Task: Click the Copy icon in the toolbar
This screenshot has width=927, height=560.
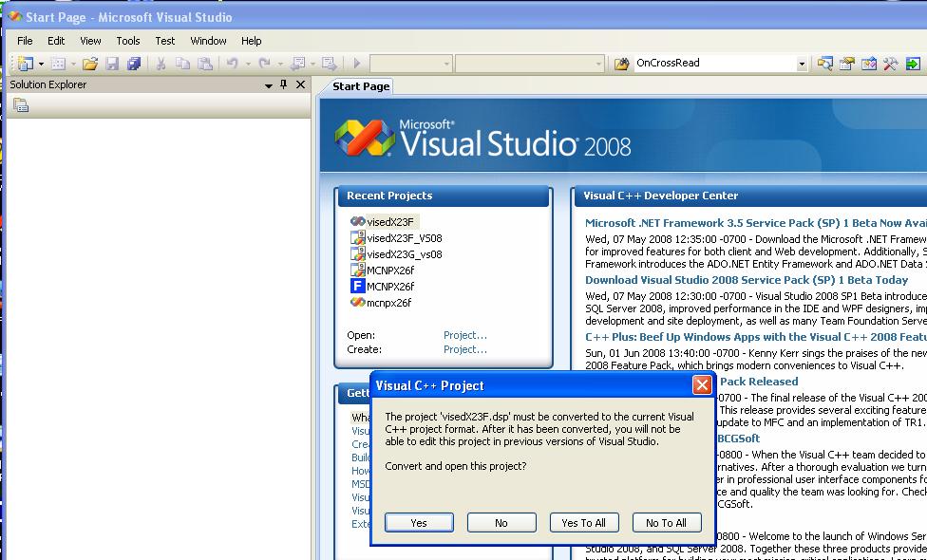Action: (x=182, y=64)
